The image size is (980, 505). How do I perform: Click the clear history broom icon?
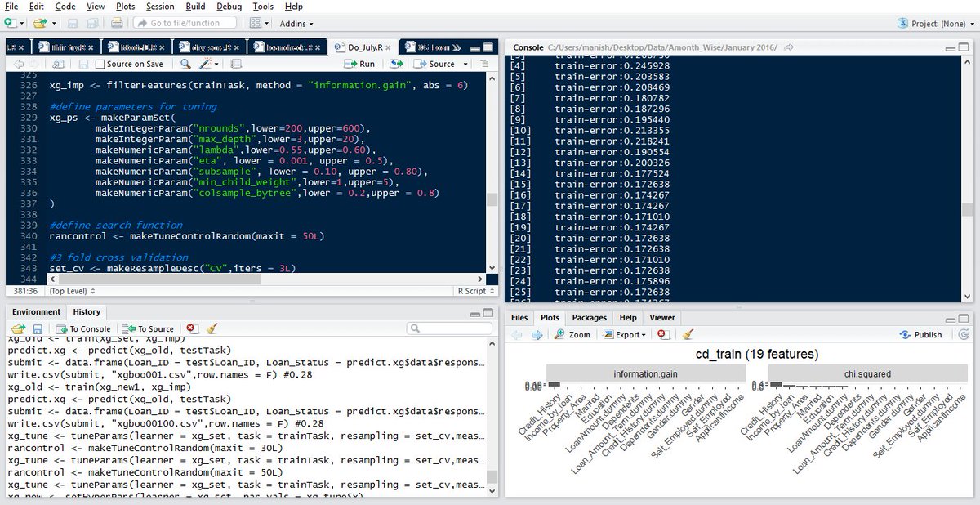tap(212, 328)
